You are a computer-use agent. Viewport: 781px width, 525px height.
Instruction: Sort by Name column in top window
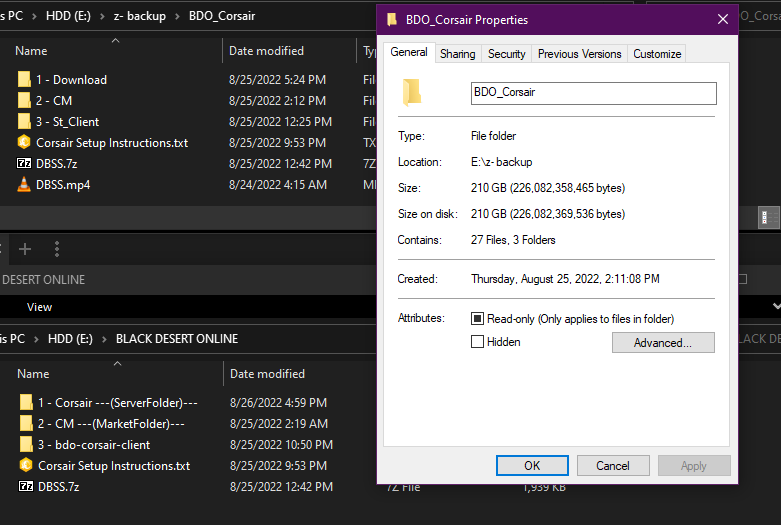click(x=31, y=51)
